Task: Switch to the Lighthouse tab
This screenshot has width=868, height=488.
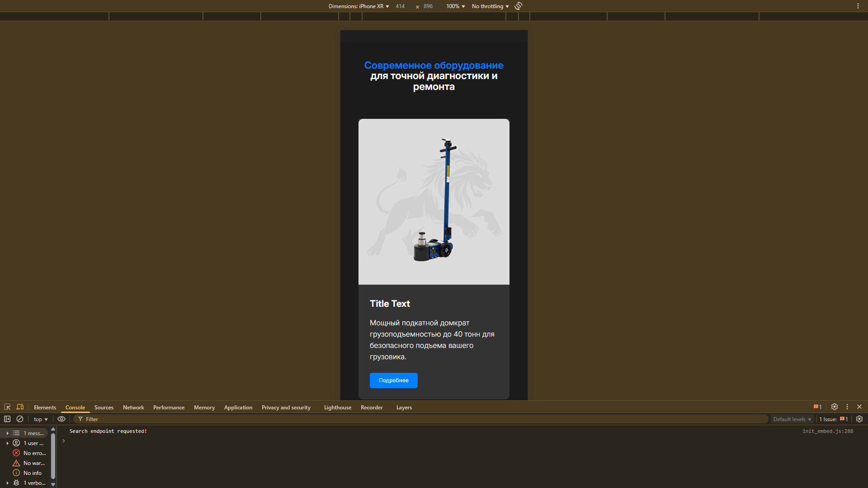Action: click(x=337, y=408)
